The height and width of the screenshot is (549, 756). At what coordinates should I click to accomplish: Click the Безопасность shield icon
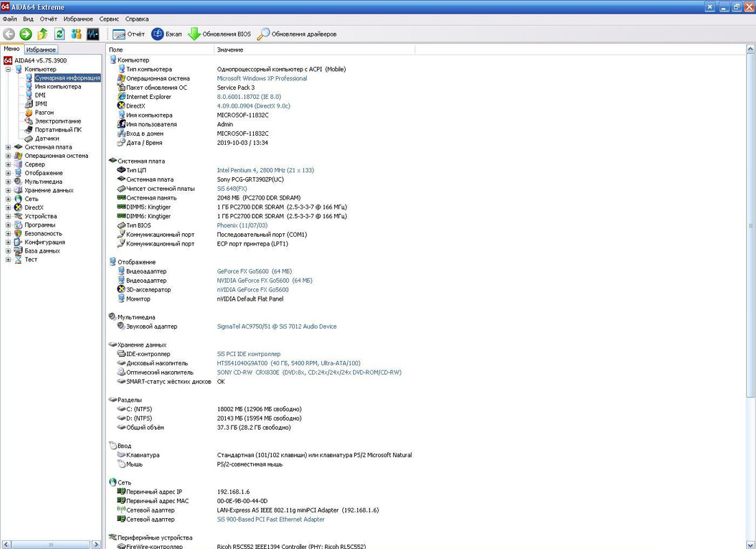click(x=19, y=233)
